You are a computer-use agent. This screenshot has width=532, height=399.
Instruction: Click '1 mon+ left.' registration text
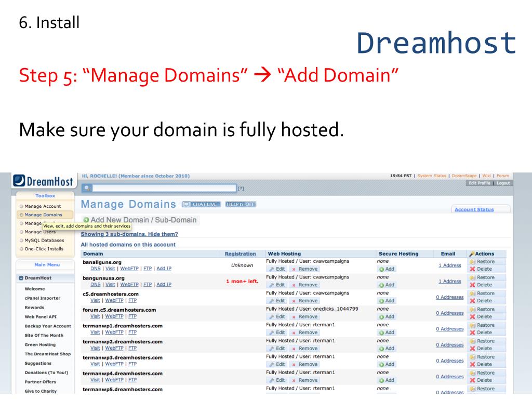pyautogui.click(x=242, y=281)
